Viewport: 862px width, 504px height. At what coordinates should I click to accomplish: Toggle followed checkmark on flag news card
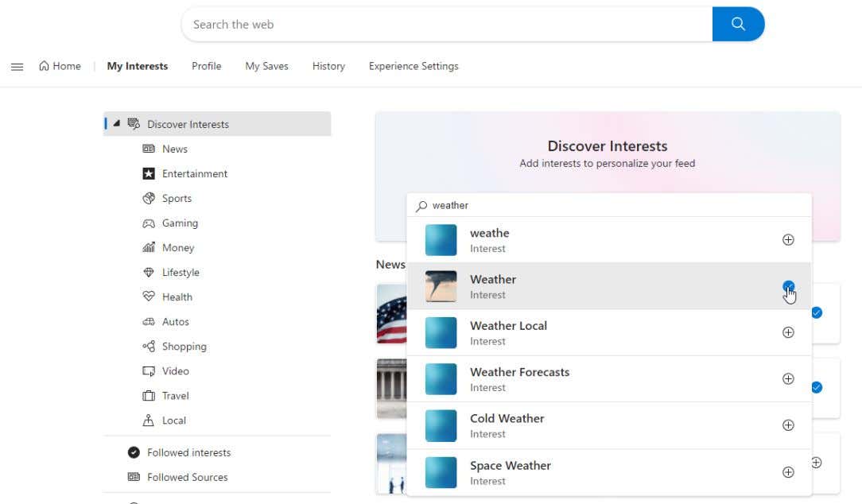click(x=817, y=312)
